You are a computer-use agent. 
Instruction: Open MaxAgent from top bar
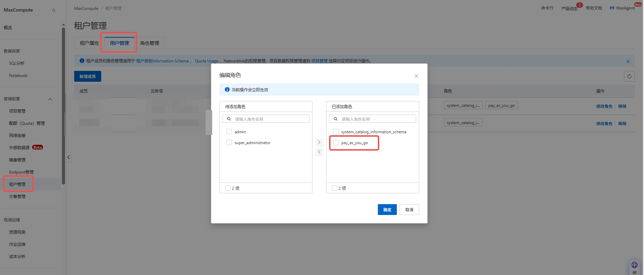point(622,8)
